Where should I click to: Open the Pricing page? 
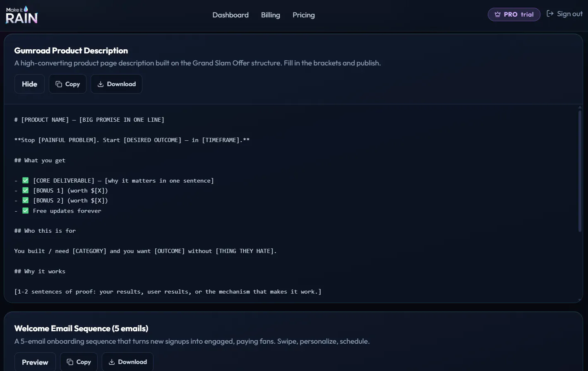tap(304, 15)
